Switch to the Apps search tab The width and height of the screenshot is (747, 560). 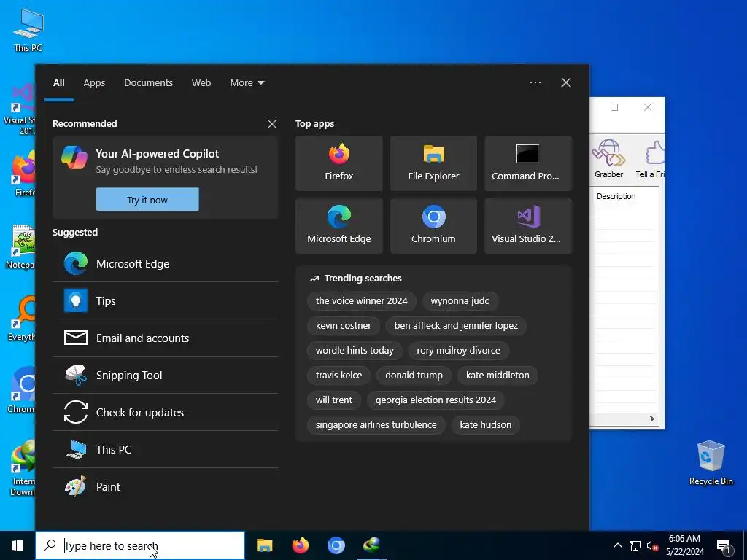pos(94,83)
